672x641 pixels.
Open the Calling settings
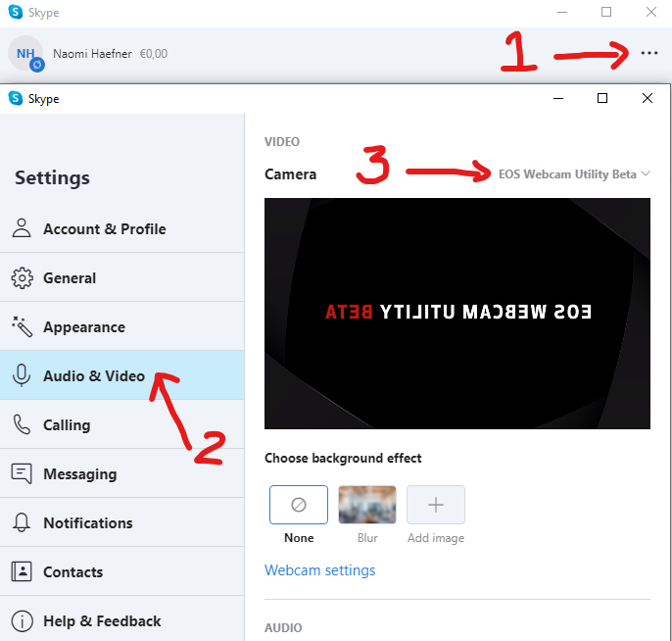click(x=122, y=424)
